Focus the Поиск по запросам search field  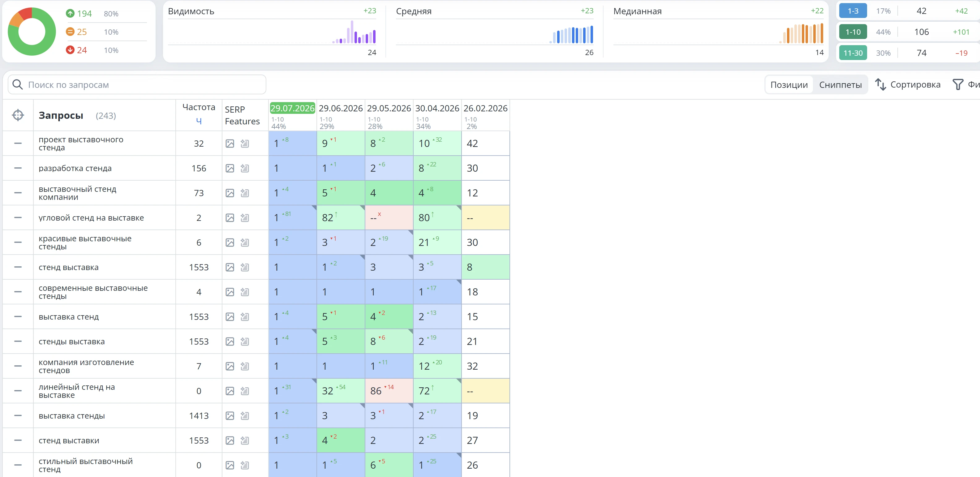point(137,84)
